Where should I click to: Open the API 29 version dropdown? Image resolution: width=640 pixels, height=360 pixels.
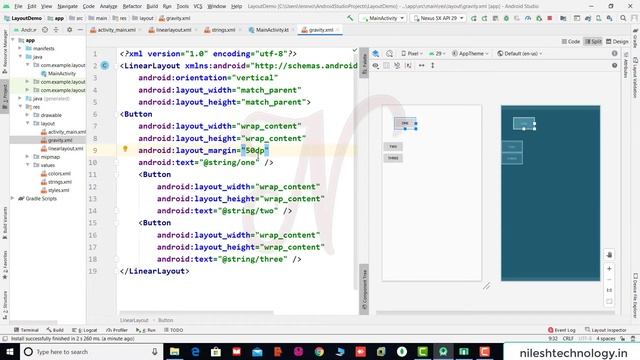[436, 53]
